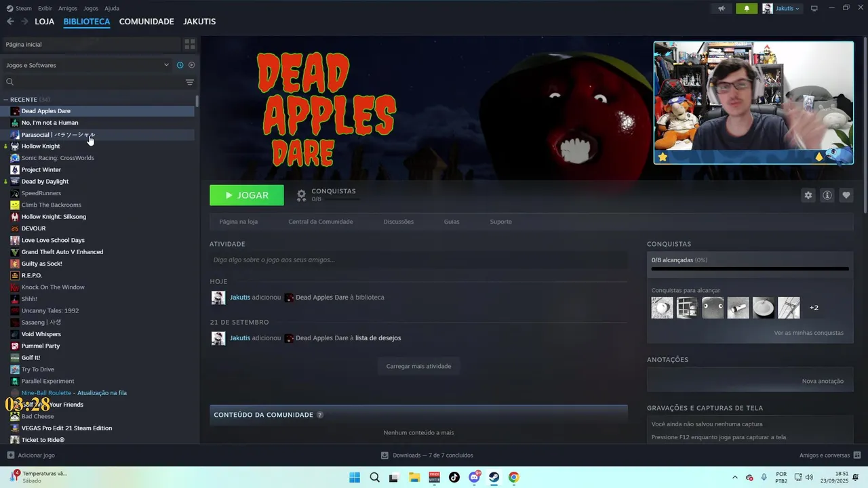Viewport: 868px width, 488px height.
Task: Open Central da Comunidade link
Action: tap(321, 222)
